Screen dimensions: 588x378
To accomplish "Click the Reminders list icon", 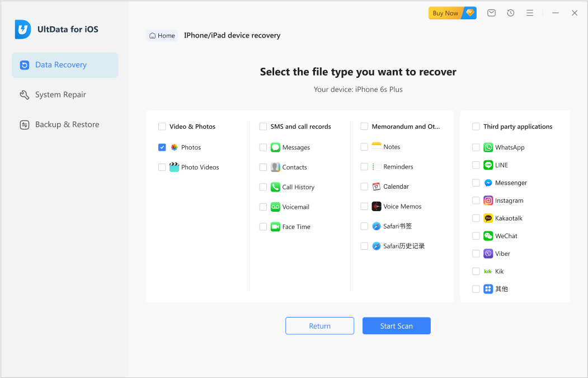I will tap(377, 167).
